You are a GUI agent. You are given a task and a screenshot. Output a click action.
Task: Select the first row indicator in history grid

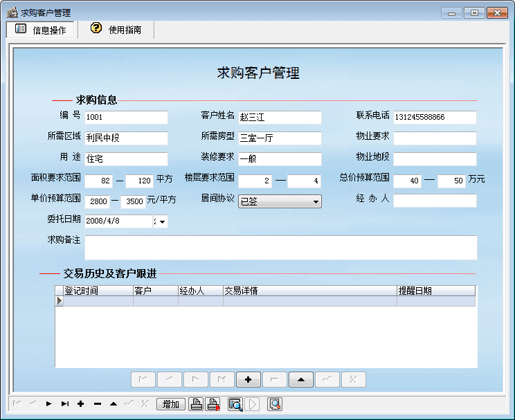(59, 301)
